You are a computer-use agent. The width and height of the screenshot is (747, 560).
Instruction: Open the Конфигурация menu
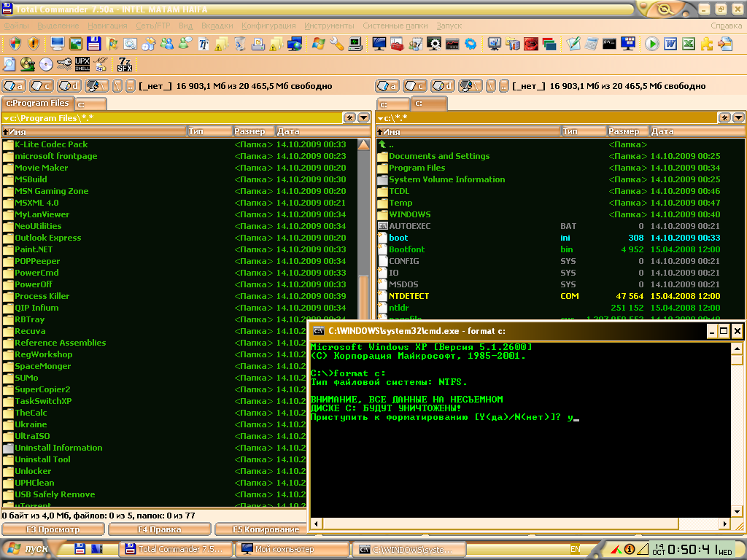(x=268, y=26)
